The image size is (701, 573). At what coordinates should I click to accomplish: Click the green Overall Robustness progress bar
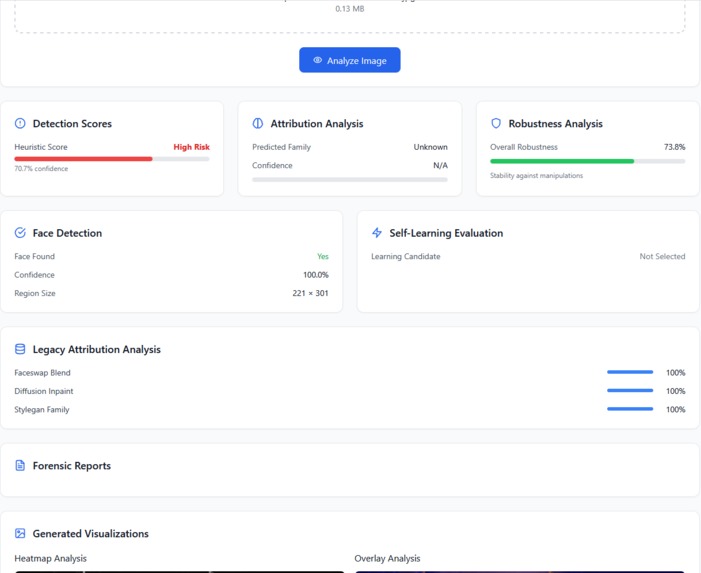click(x=562, y=161)
